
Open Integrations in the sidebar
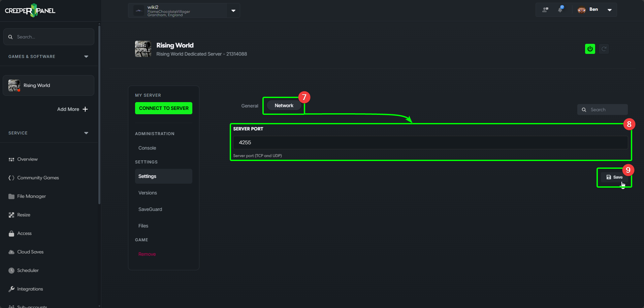coord(30,289)
